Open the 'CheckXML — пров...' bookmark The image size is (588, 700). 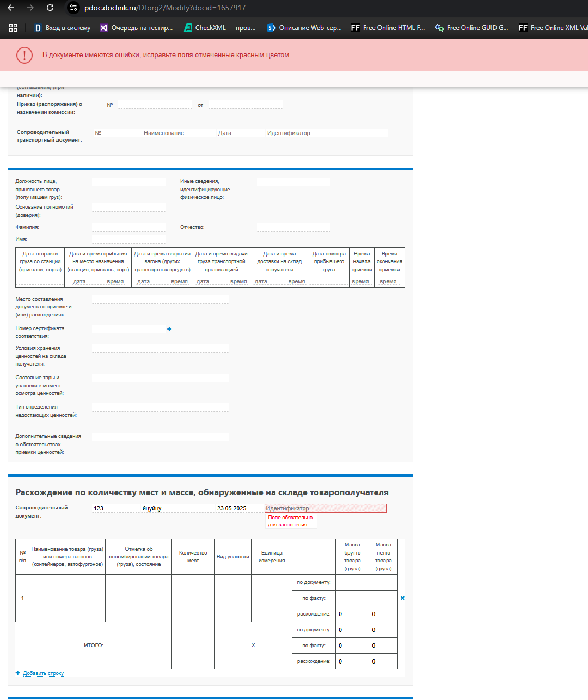(220, 28)
